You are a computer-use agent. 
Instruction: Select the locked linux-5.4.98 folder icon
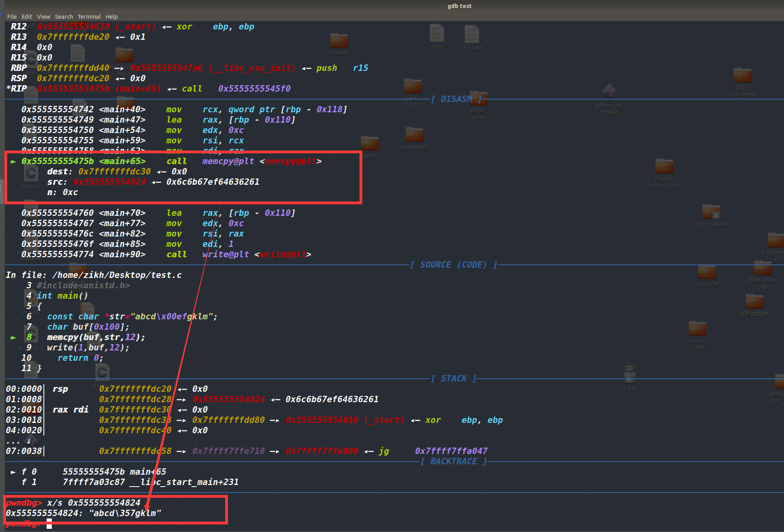pos(711,215)
